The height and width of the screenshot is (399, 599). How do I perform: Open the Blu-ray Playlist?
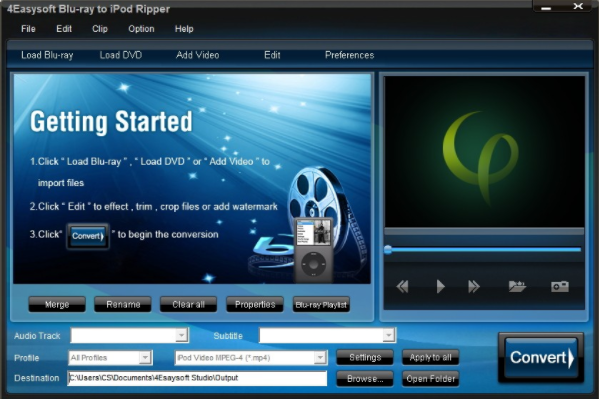pos(321,304)
